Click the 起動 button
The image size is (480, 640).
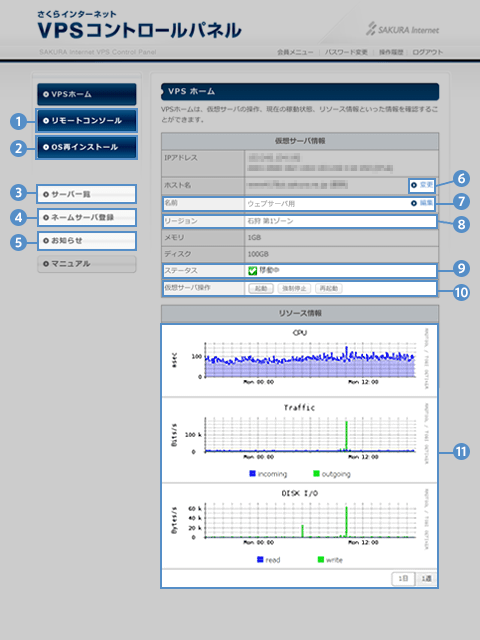coord(261,289)
